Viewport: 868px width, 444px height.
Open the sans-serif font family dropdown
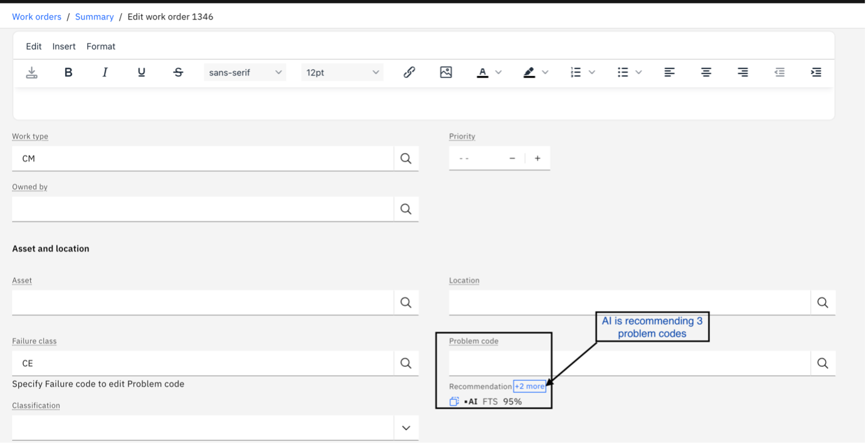tap(245, 72)
